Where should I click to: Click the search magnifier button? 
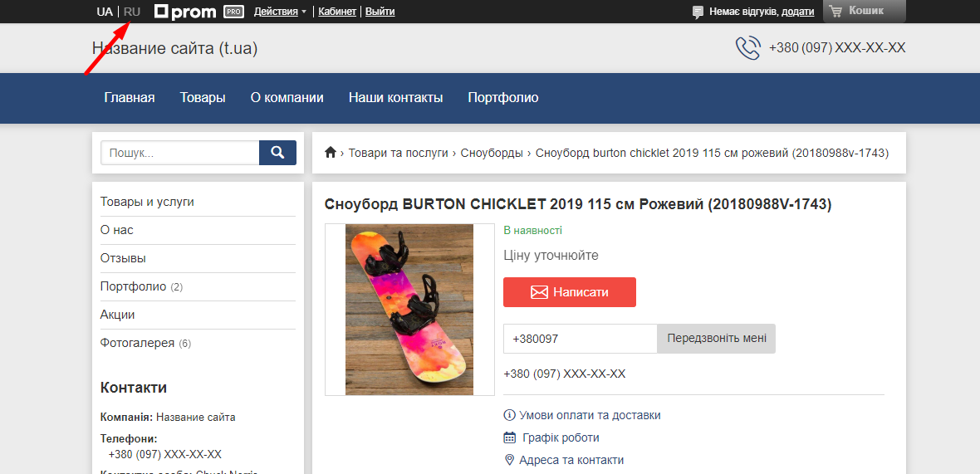[x=277, y=153]
